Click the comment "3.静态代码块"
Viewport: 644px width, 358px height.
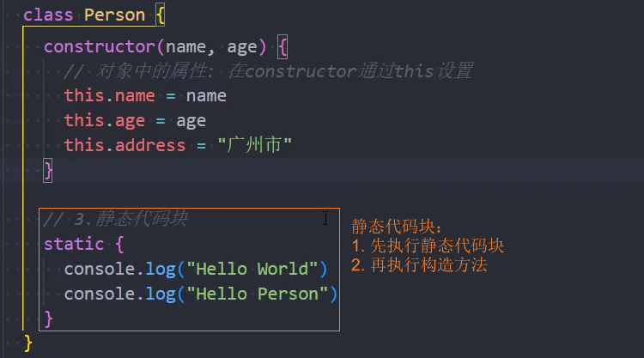click(x=116, y=219)
